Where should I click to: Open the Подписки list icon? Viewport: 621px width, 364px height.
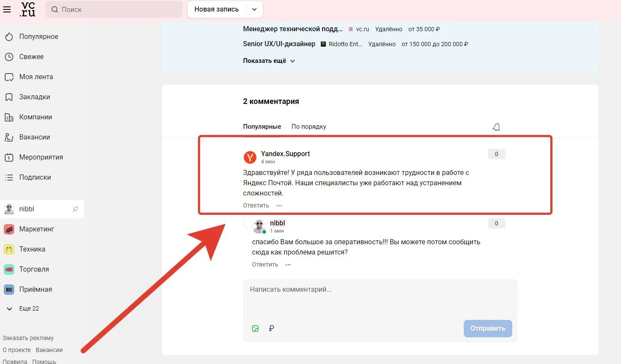click(9, 178)
